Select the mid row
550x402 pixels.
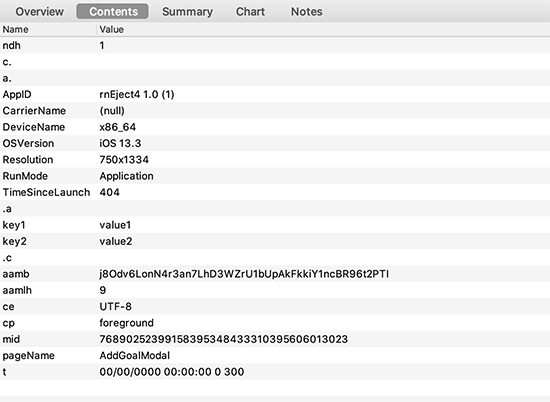click(275, 339)
